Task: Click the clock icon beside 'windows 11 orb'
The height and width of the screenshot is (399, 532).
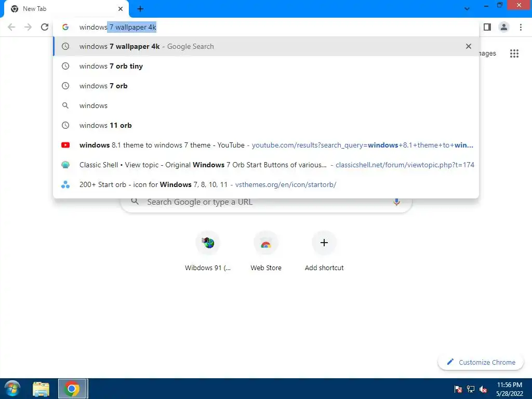Action: 65,125
